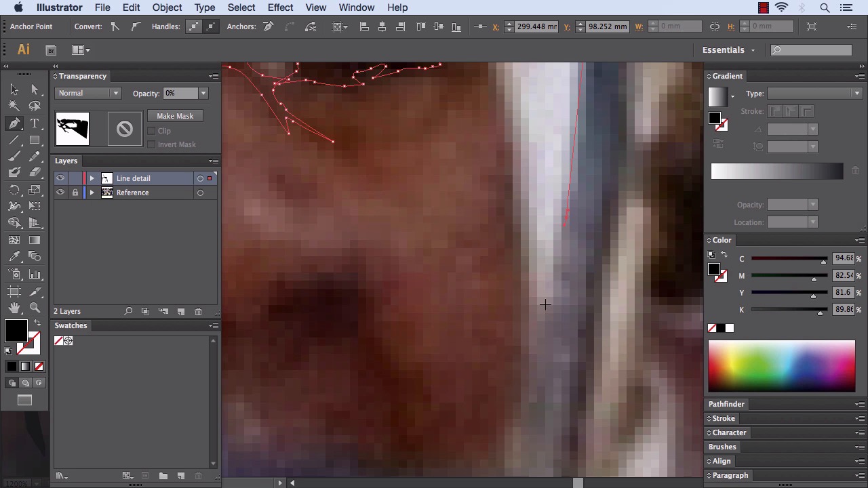The height and width of the screenshot is (488, 868).
Task: Select the Mesh tool
Action: (x=14, y=241)
